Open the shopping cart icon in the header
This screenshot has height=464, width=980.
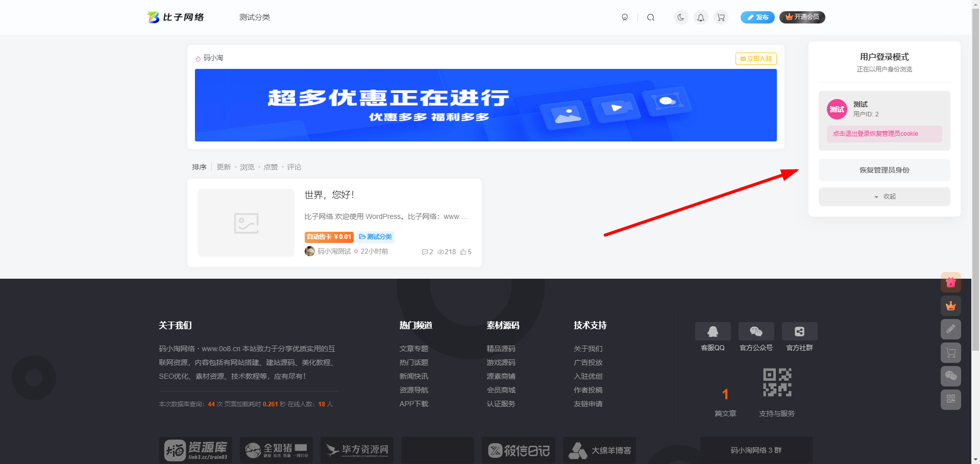(721, 17)
